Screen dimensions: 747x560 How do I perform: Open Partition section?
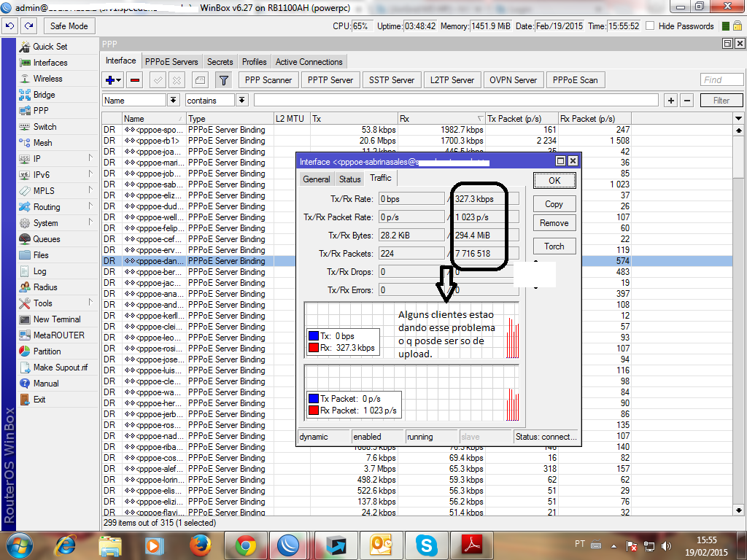[x=47, y=351]
